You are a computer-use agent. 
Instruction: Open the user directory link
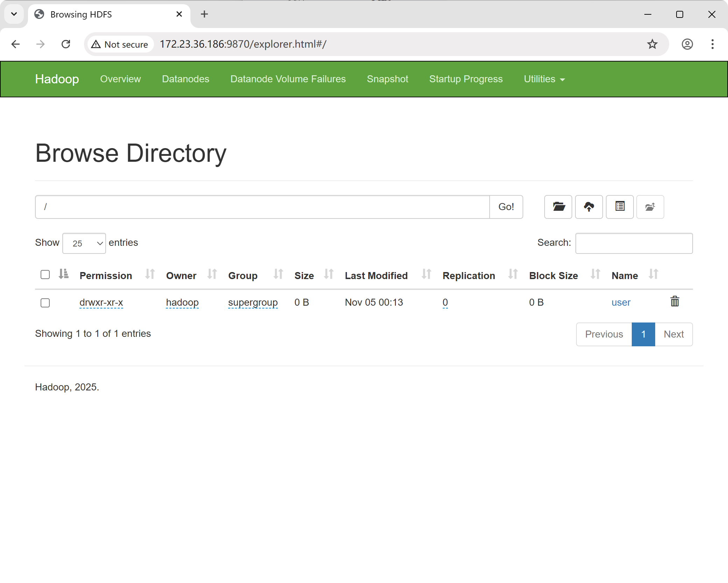point(621,302)
